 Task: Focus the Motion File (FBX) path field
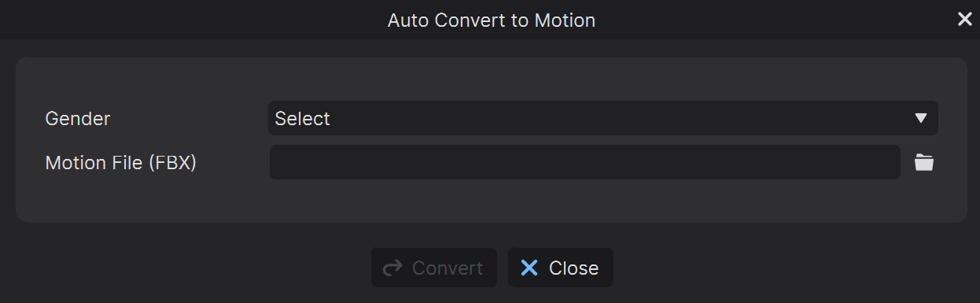[x=585, y=162]
